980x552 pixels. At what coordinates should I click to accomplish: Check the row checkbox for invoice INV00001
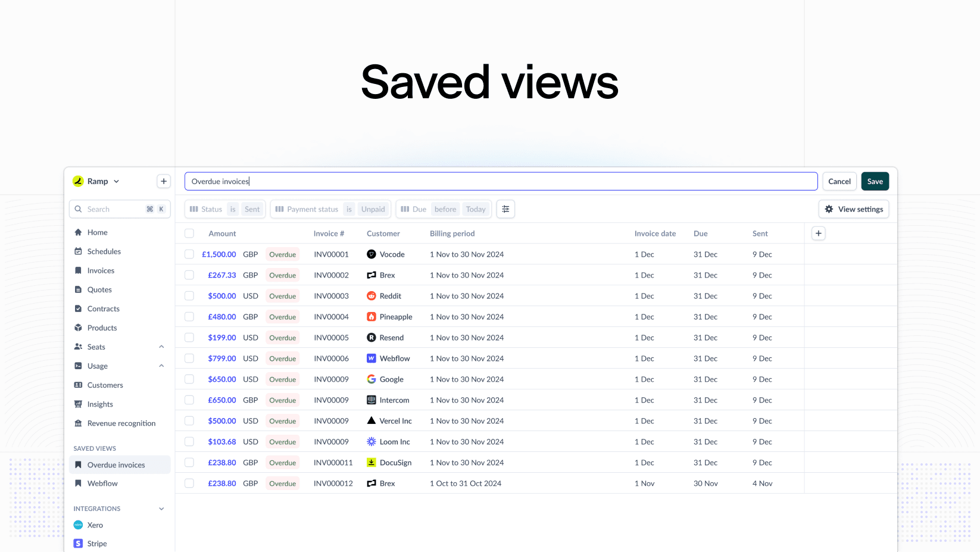189,254
